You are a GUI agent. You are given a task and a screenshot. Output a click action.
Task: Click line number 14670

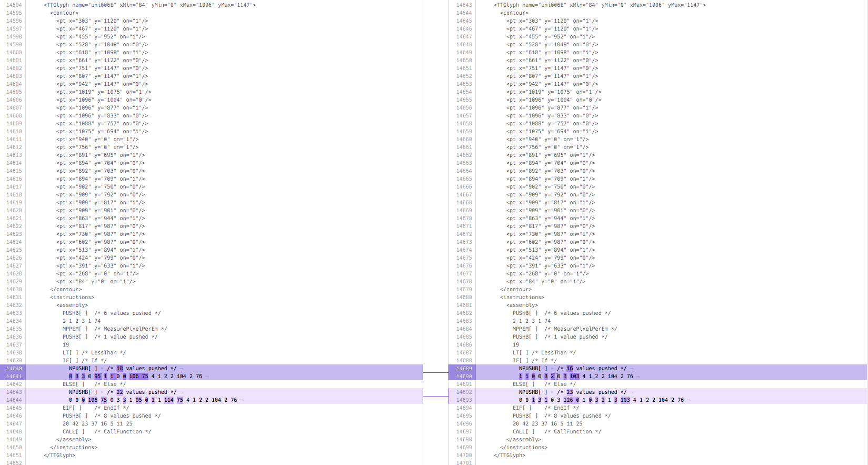464,219
